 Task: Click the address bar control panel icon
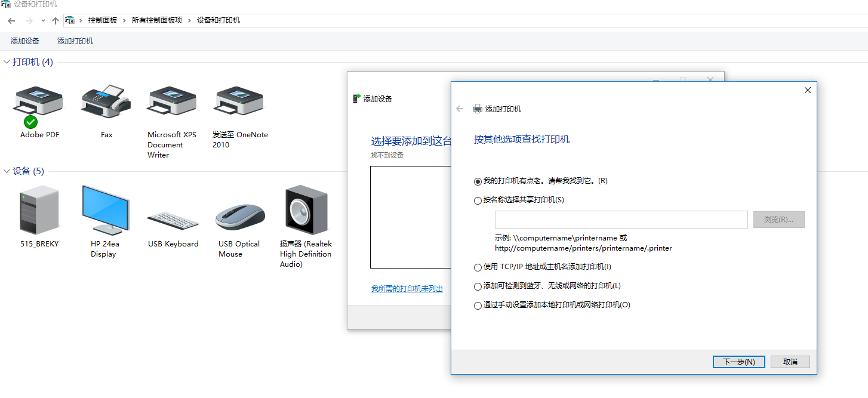point(70,20)
